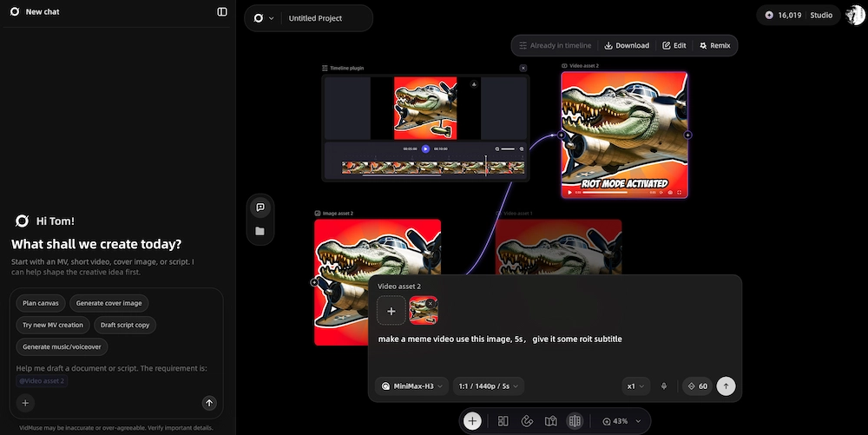Open the x1 generation count dropdown
Screen dimensions: 868x435
click(x=635, y=386)
